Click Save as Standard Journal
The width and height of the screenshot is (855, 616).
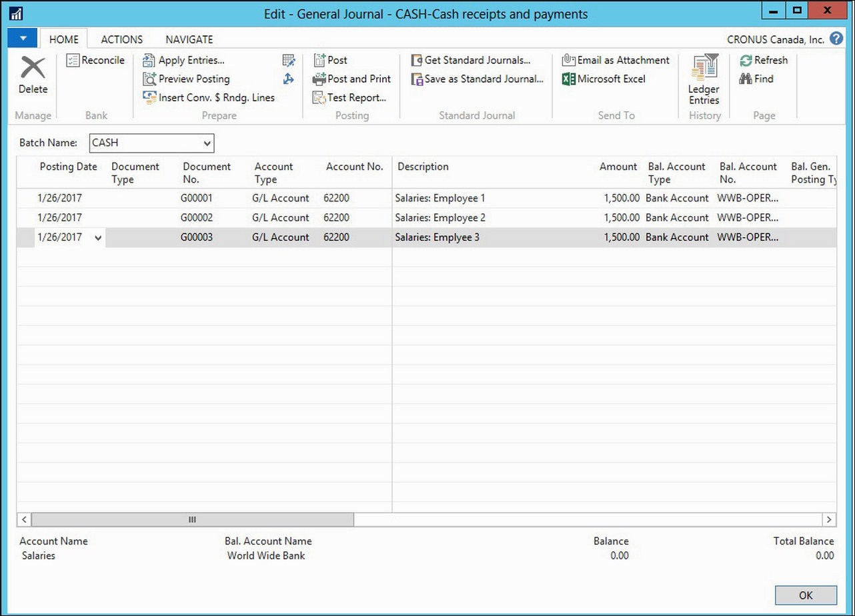coord(478,79)
